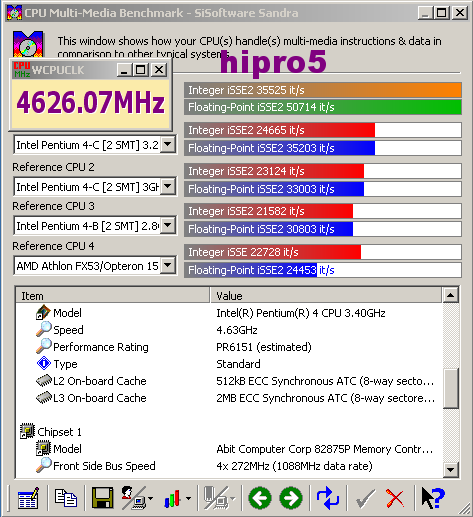This screenshot has height=517, width=473.
Task: Click the floppy disk save icon
Action: point(102,498)
